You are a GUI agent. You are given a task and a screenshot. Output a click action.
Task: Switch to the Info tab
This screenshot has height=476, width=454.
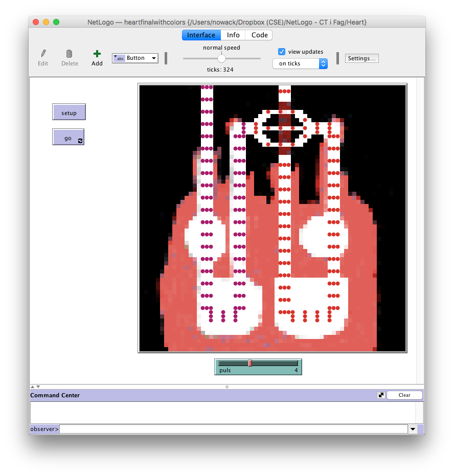coord(233,35)
